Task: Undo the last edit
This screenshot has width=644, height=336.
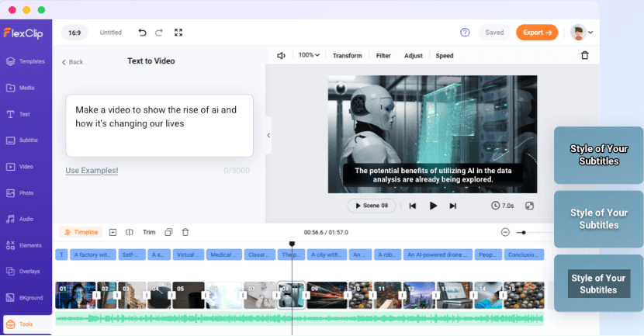Action: point(142,33)
